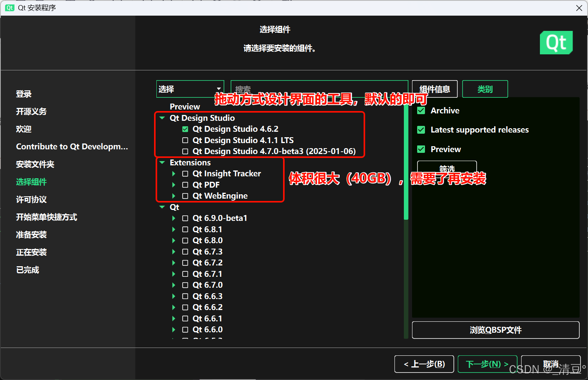Proceed with 下一步(N) button
This screenshot has height=380, width=588.
(x=487, y=364)
